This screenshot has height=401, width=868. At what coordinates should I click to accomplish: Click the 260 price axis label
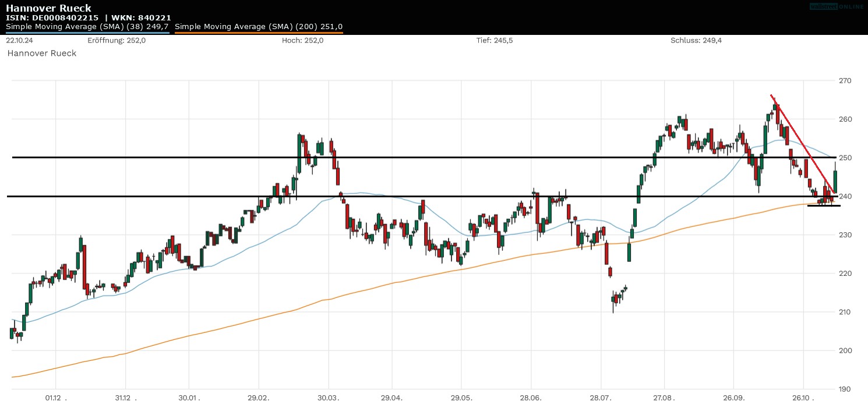[845, 119]
